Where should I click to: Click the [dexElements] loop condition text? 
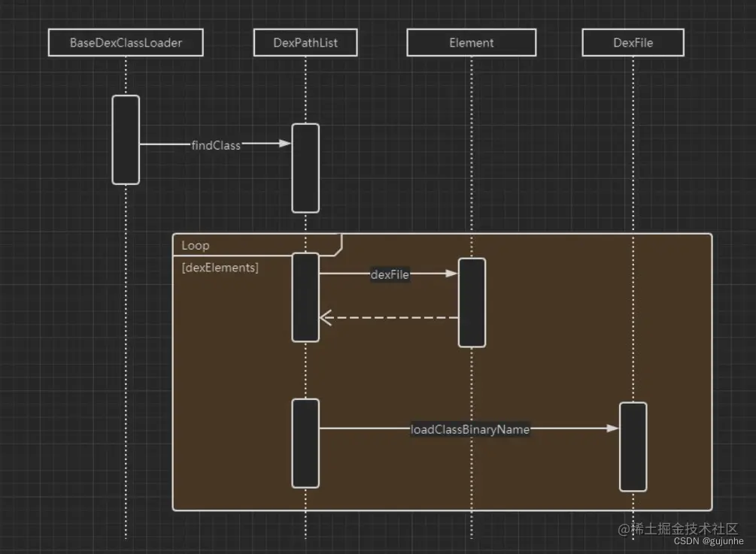pyautogui.click(x=220, y=268)
